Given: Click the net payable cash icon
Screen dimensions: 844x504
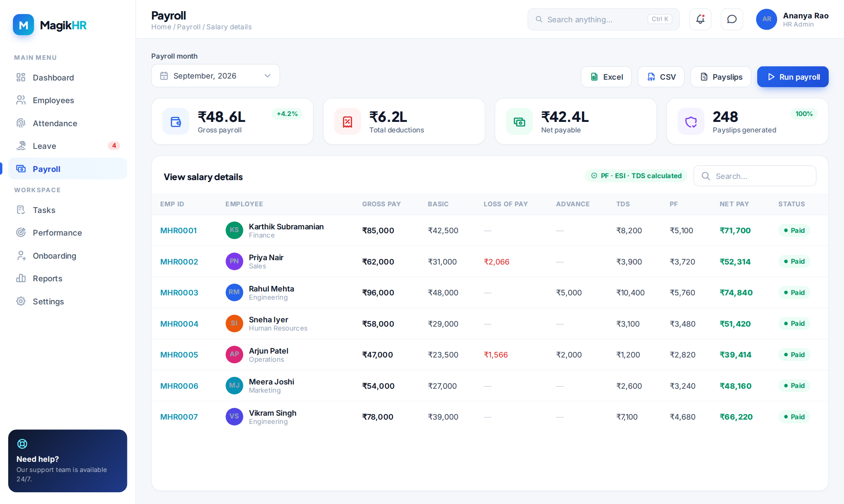Looking at the screenshot, I should [519, 122].
